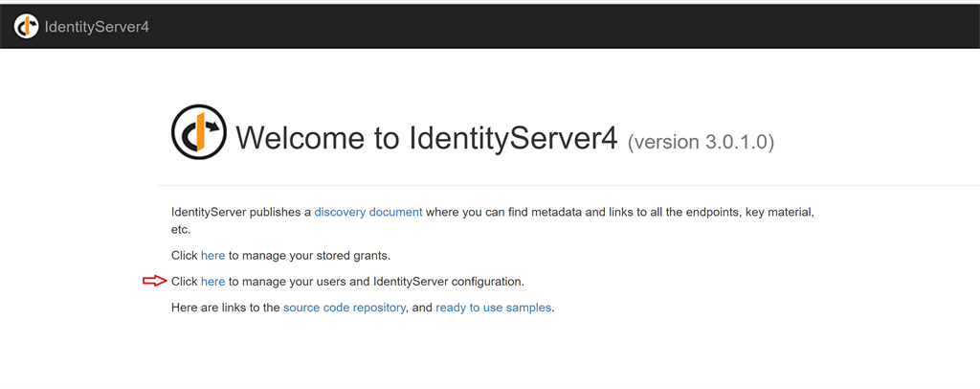Follow the "here" link for managing users
Viewport: 980px width, 389px height.
[x=212, y=282]
